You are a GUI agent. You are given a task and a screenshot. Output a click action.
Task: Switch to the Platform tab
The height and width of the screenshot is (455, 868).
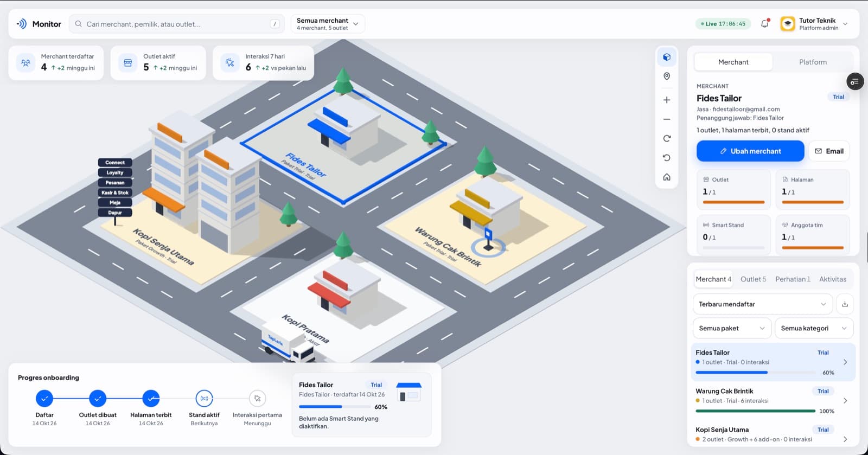[x=813, y=62]
